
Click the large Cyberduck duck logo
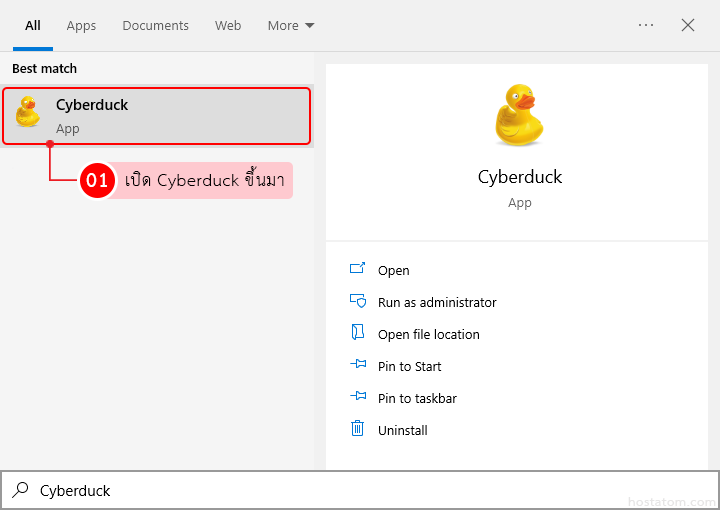[519, 115]
